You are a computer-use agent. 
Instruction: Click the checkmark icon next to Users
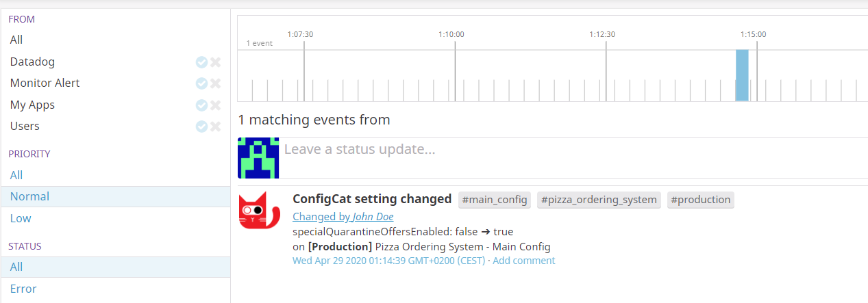point(201,127)
